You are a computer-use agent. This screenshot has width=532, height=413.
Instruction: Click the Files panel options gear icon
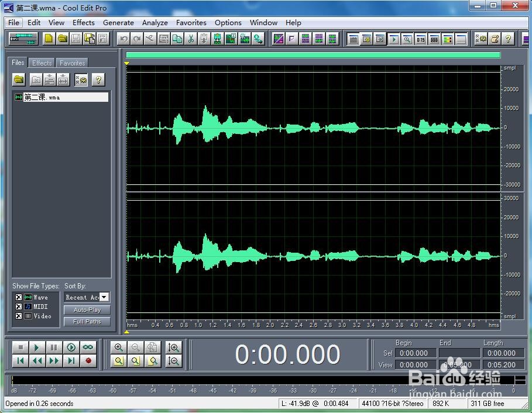[81, 80]
